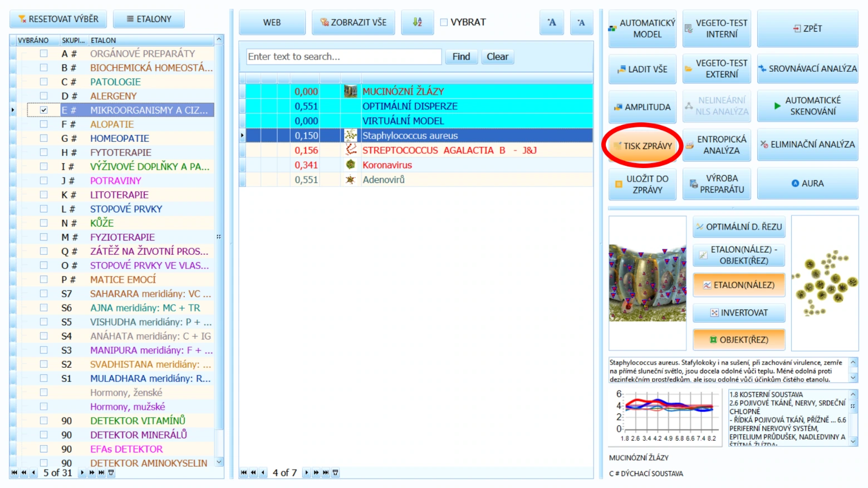The height and width of the screenshot is (488, 868).
Task: Check the PATOLOGIE group checkbox
Action: coord(43,82)
